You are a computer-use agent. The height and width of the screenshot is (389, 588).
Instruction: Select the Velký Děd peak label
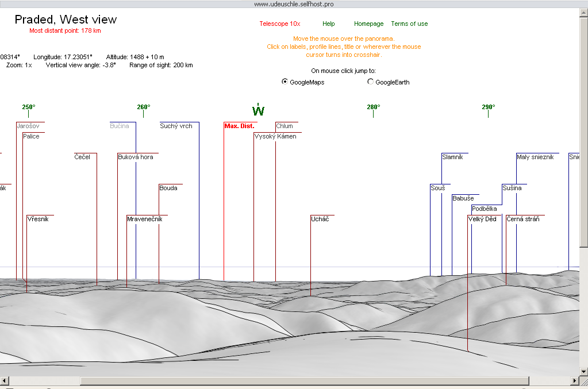pos(482,219)
